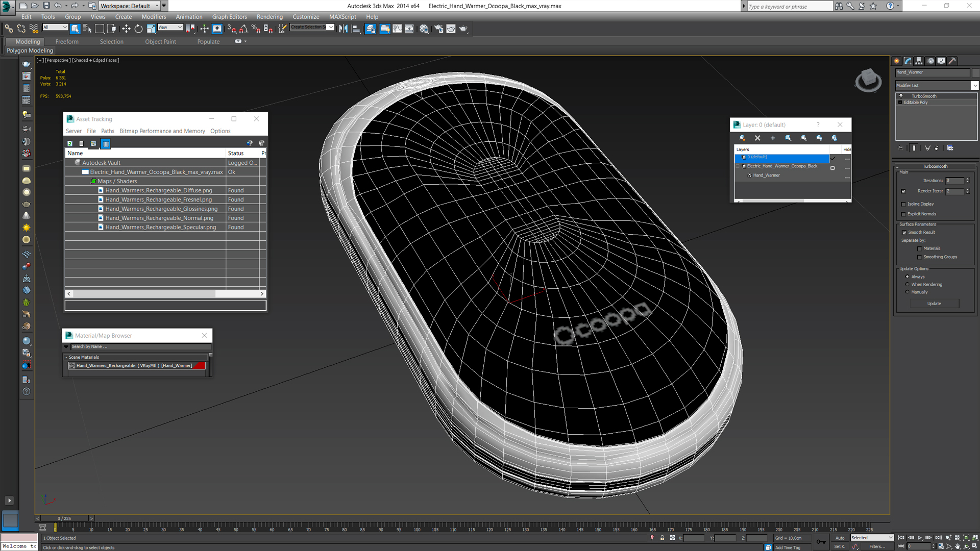Expand the Editable Poly modifier

click(x=900, y=103)
